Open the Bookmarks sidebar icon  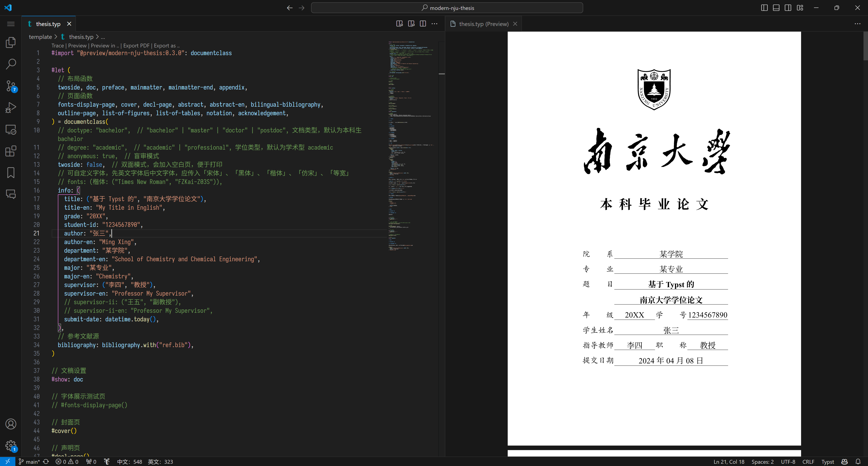click(x=11, y=172)
